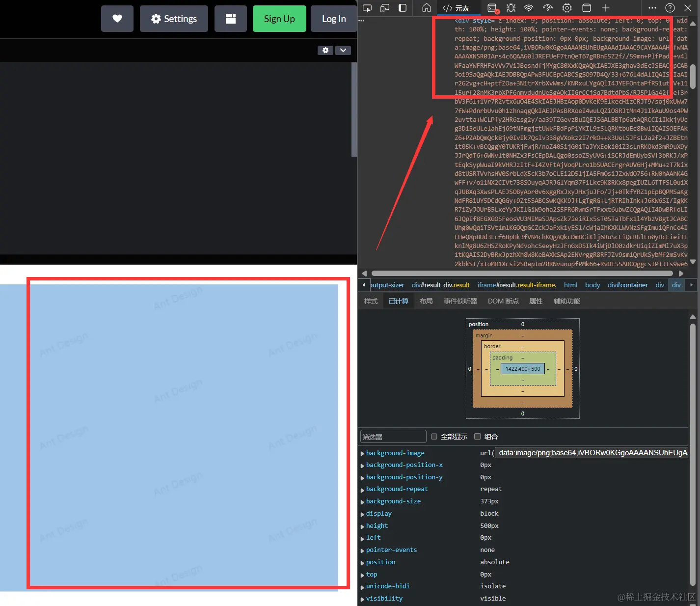Click the computed pane vertical scrollbar
This screenshot has width=700, height=606.
click(x=693, y=454)
